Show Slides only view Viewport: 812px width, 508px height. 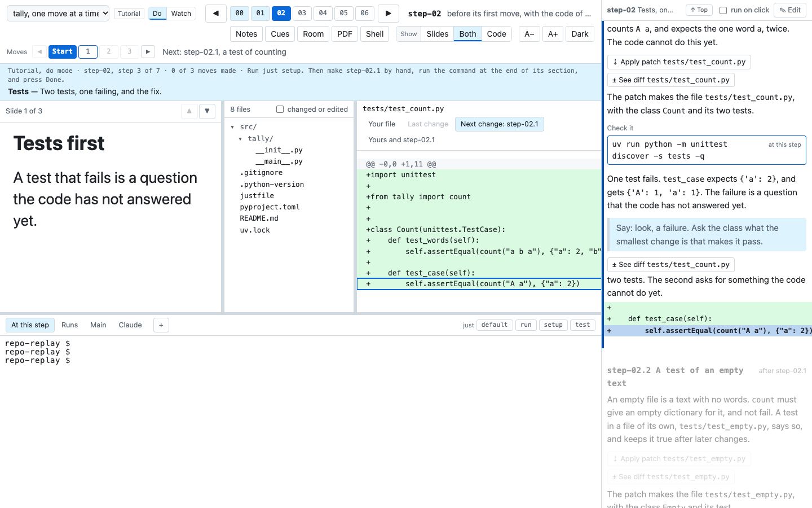tap(437, 34)
